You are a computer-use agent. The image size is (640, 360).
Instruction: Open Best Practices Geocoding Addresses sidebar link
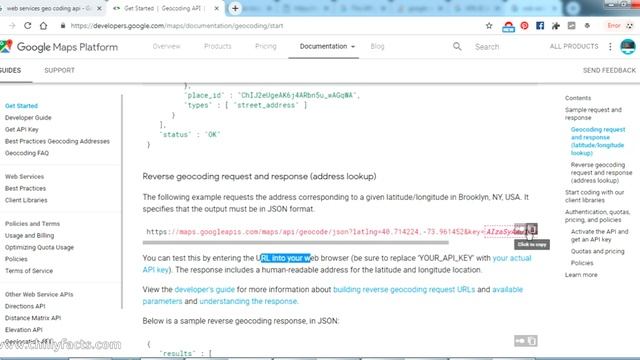coord(57,141)
